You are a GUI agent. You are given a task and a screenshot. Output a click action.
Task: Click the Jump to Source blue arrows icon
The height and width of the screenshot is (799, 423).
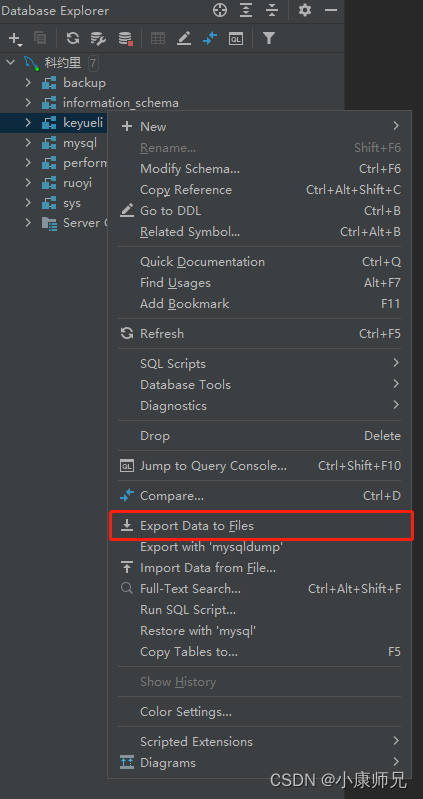(210, 38)
